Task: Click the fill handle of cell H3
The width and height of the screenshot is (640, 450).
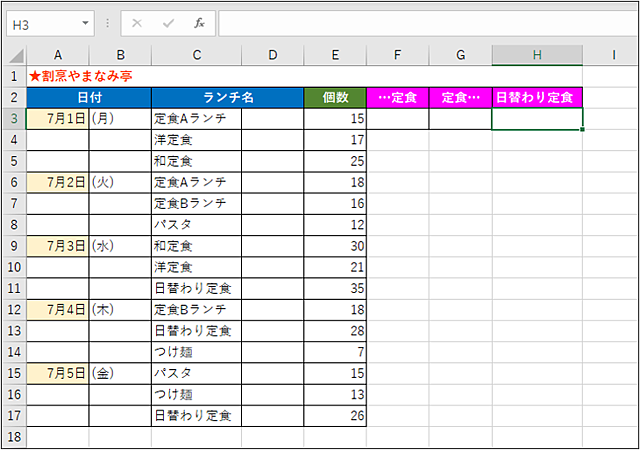Action: 582,129
